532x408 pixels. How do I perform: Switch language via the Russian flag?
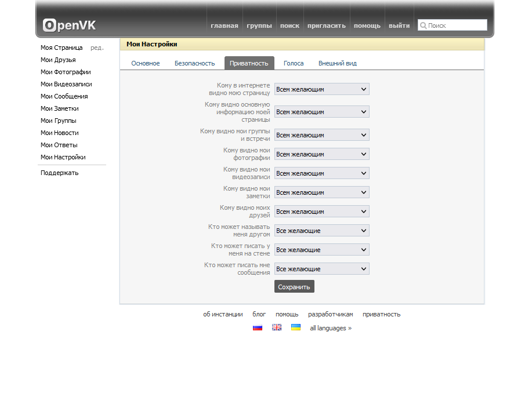coord(258,327)
